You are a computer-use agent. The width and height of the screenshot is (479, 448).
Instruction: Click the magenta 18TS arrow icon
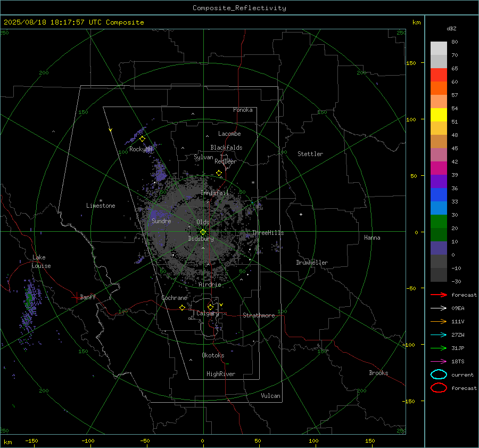[439, 362]
